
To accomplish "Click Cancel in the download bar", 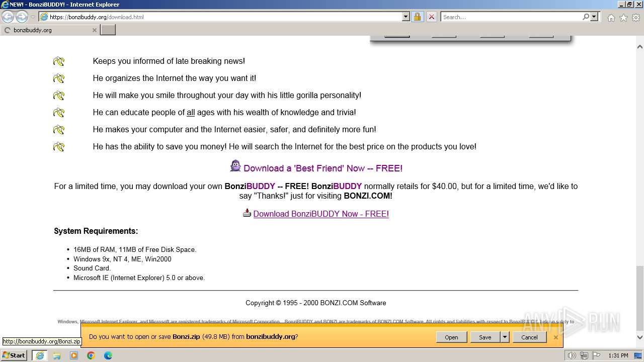I will point(529,337).
